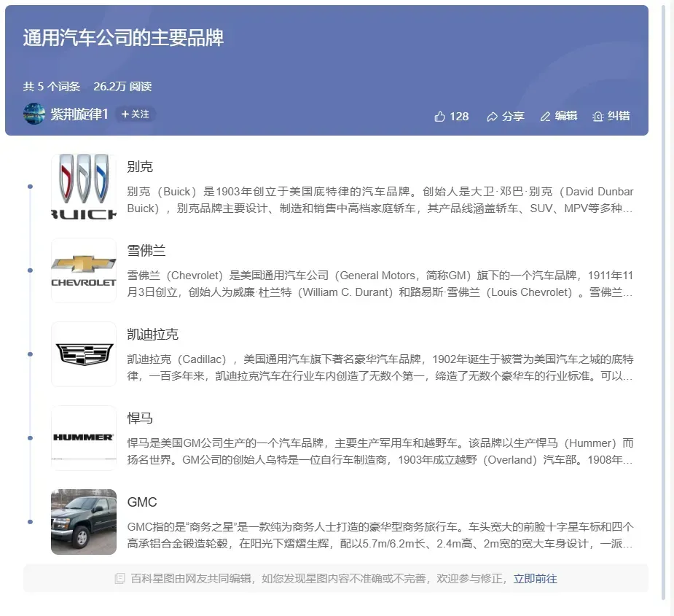Viewport: 674px width, 616px height.
Task: Click the author's avatar image
Action: [x=34, y=114]
